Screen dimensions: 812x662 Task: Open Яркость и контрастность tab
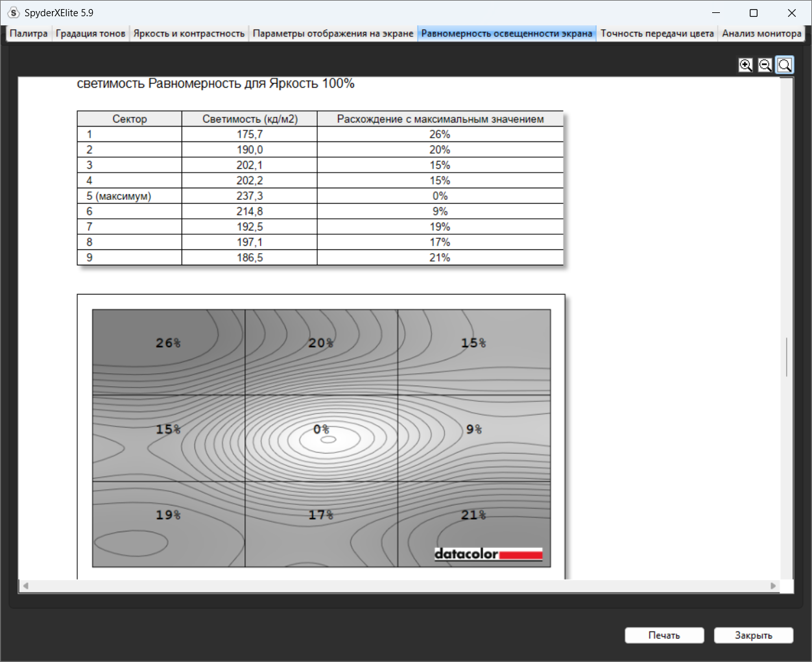[189, 34]
